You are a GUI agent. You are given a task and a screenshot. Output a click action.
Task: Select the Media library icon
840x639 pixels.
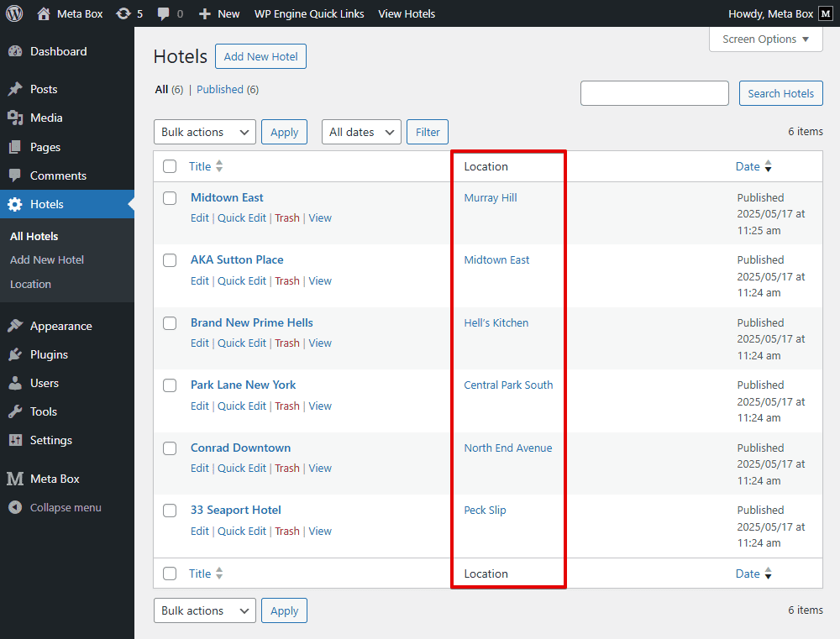(x=18, y=118)
